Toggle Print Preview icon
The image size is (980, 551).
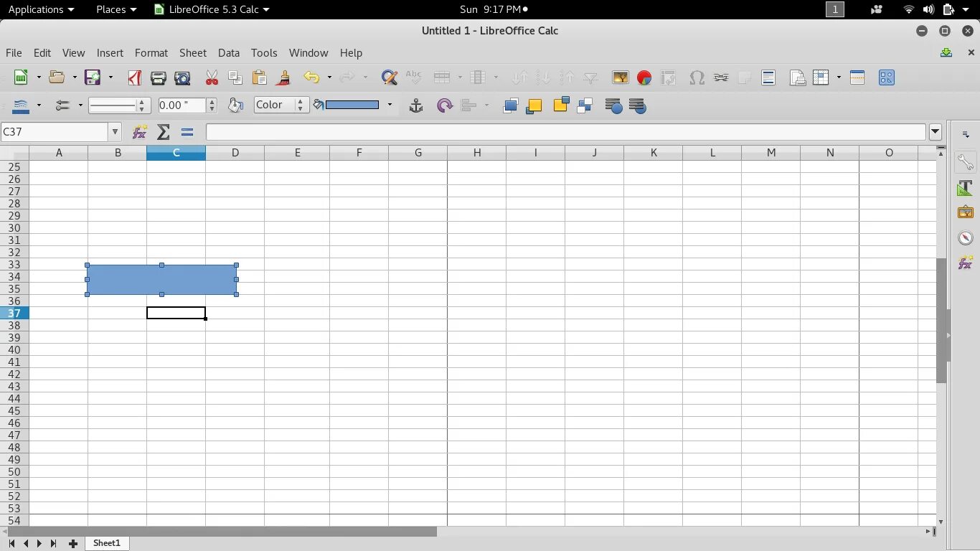[183, 77]
